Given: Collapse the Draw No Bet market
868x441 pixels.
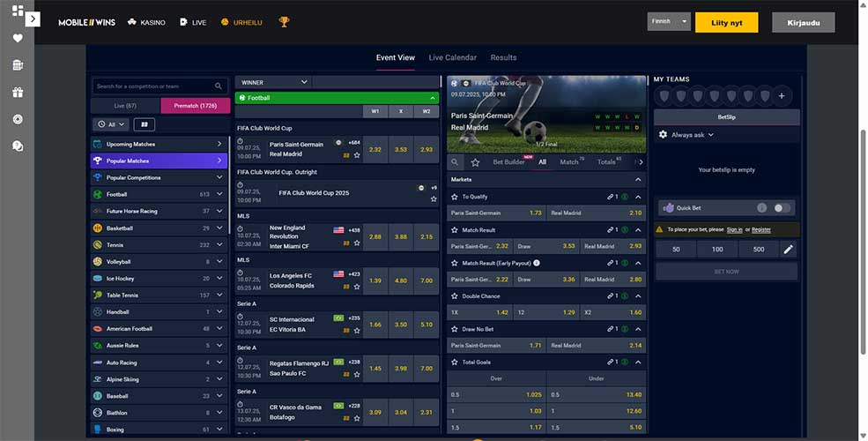Looking at the screenshot, I should (638, 329).
